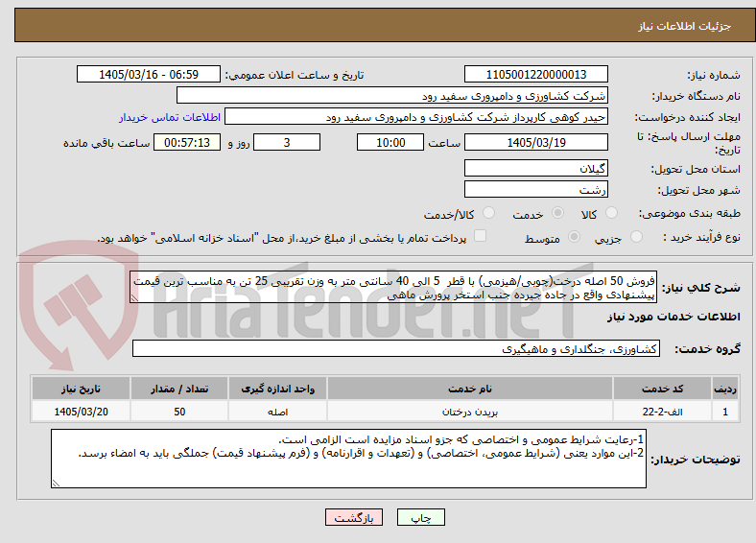The image size is (756, 543).
Task: Click the remaining time field 00:57:13
Action: coord(187,142)
